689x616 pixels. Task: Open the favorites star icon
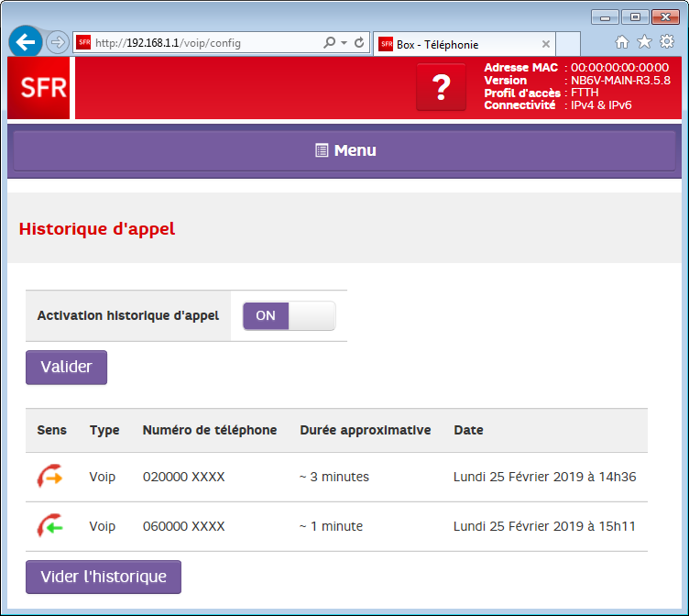point(644,42)
